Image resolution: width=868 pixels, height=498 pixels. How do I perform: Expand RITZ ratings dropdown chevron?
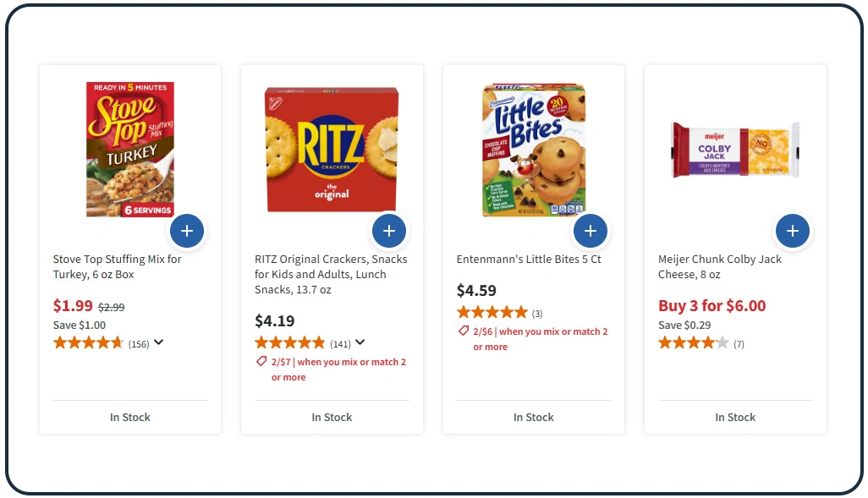coord(360,342)
